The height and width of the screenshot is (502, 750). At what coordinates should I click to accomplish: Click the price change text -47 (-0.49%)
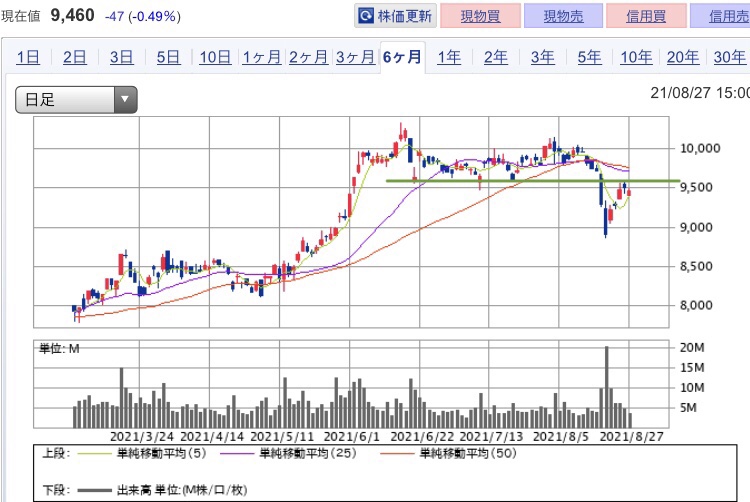[x=143, y=16]
